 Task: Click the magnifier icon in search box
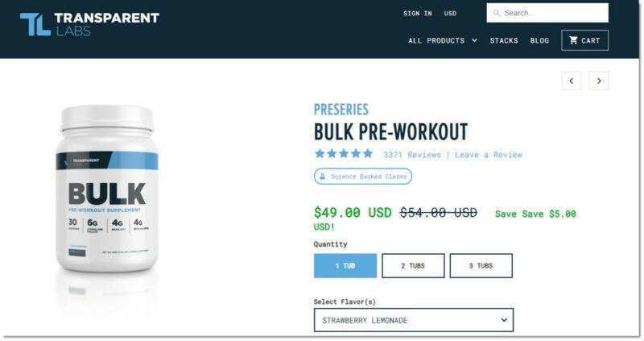point(497,13)
